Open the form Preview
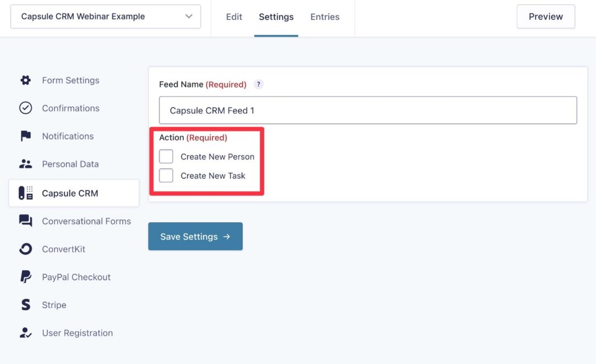 click(545, 16)
